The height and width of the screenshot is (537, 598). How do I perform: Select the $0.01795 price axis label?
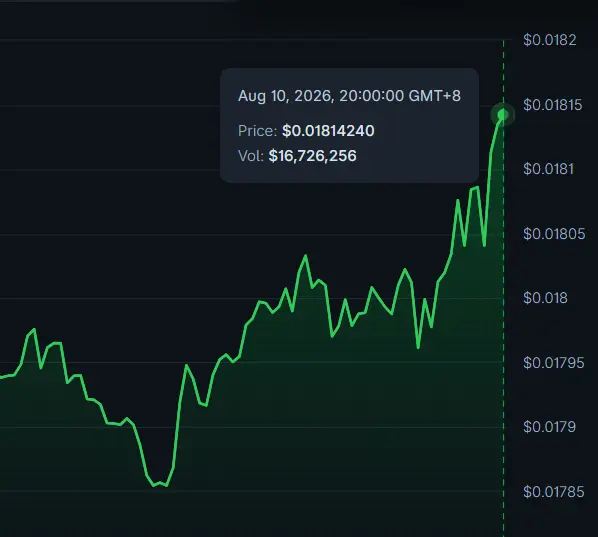pyautogui.click(x=553, y=363)
